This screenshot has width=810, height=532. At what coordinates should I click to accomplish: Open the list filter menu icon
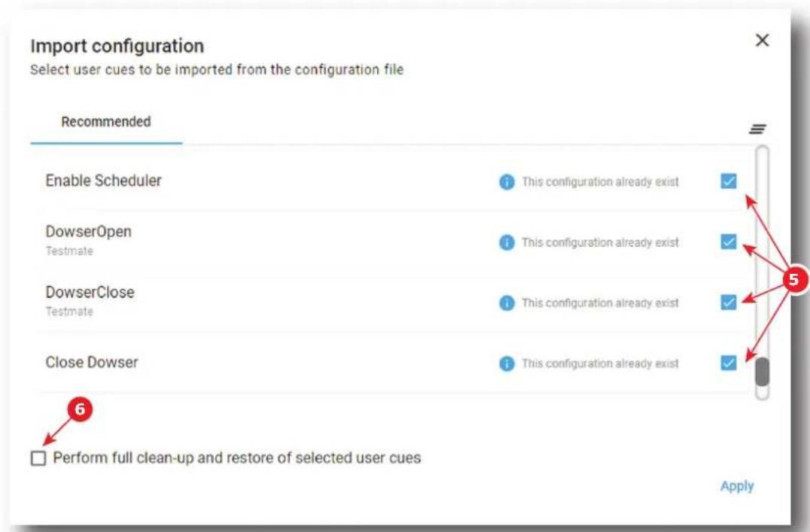(757, 129)
